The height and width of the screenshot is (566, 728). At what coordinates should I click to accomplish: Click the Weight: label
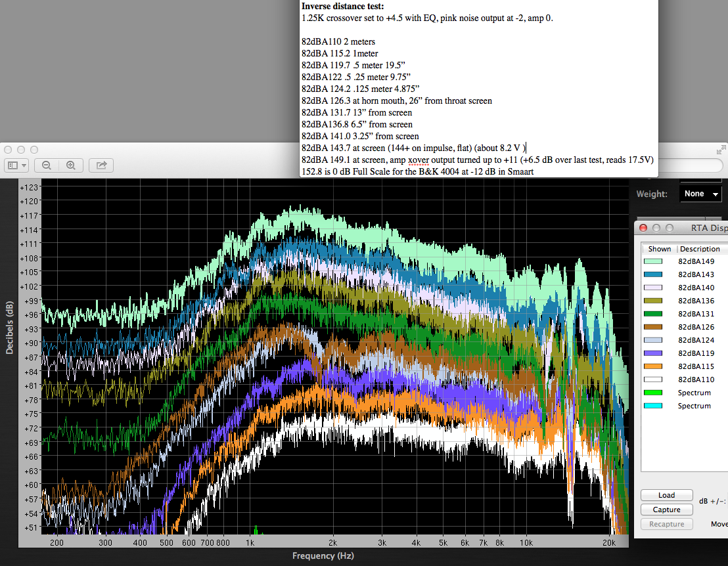coord(652,194)
